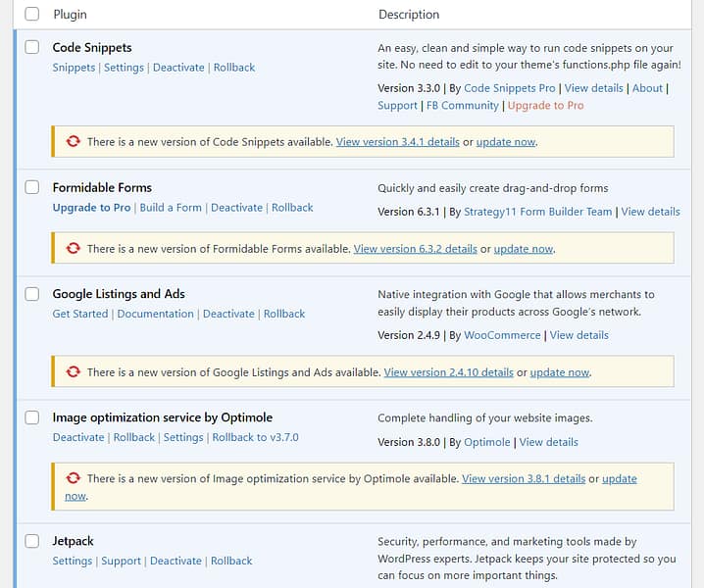The height and width of the screenshot is (588, 704).
Task: Click update icon beside Google Listings notice
Action: [x=73, y=372]
